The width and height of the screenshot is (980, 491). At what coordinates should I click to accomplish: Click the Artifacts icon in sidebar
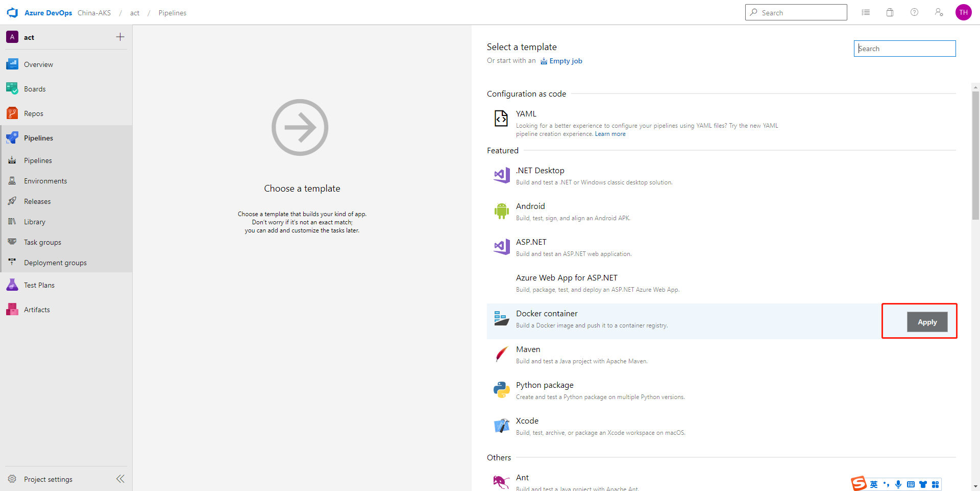pyautogui.click(x=12, y=310)
